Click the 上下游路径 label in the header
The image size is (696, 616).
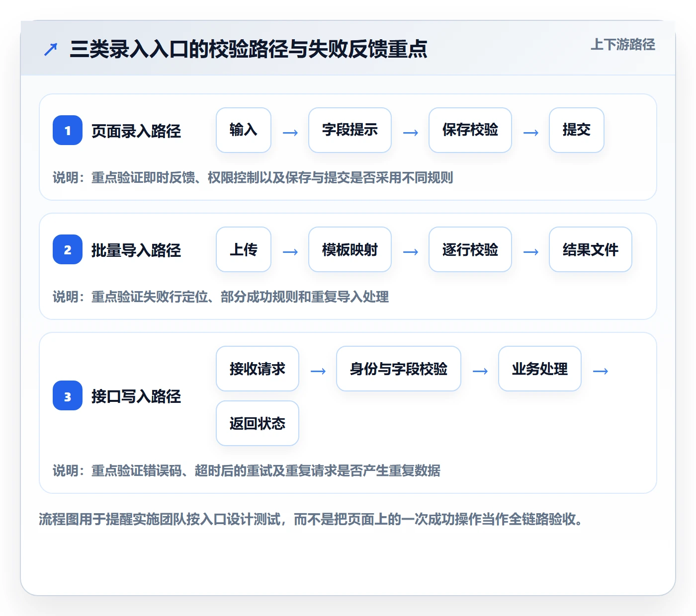coord(622,45)
